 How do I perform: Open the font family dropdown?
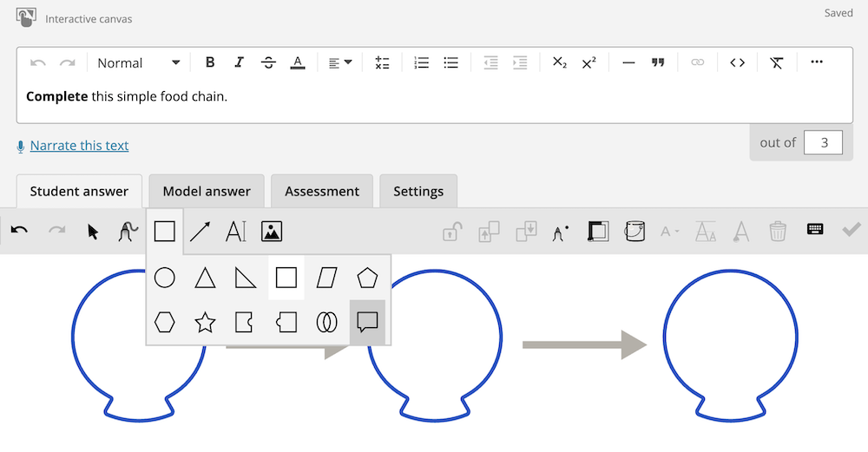670,232
